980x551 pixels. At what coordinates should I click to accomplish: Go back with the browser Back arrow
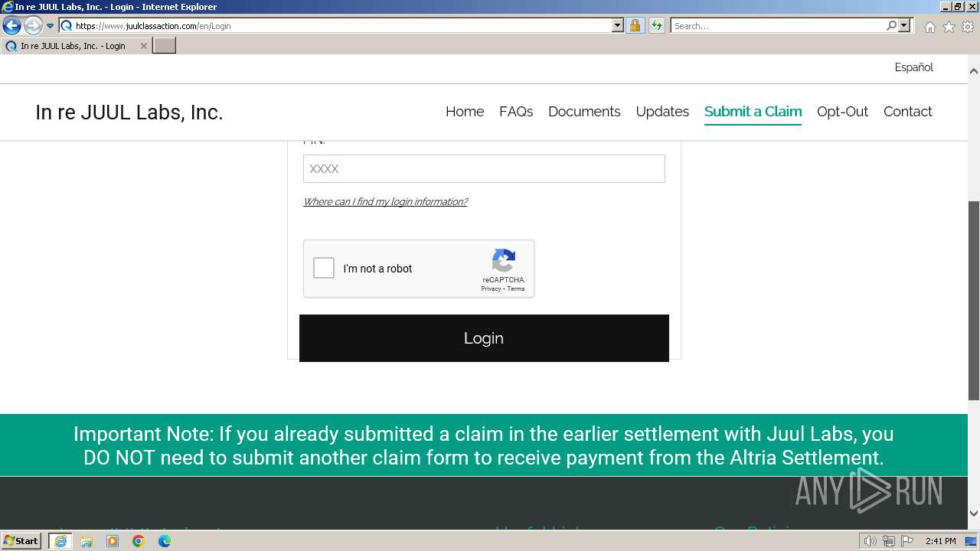(x=11, y=26)
